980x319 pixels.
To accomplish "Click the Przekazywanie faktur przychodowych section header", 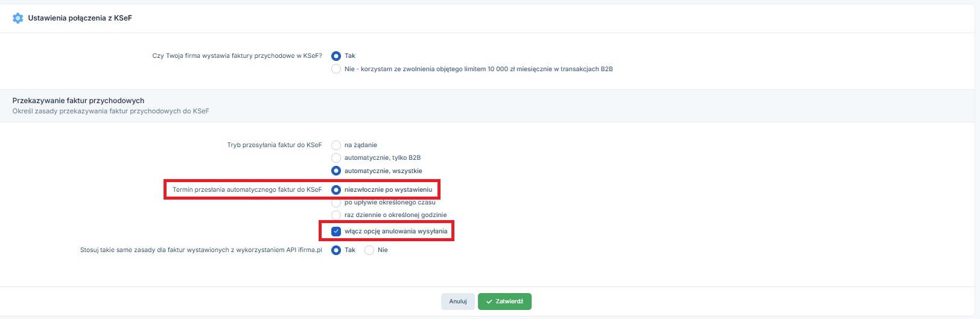I will [78, 101].
